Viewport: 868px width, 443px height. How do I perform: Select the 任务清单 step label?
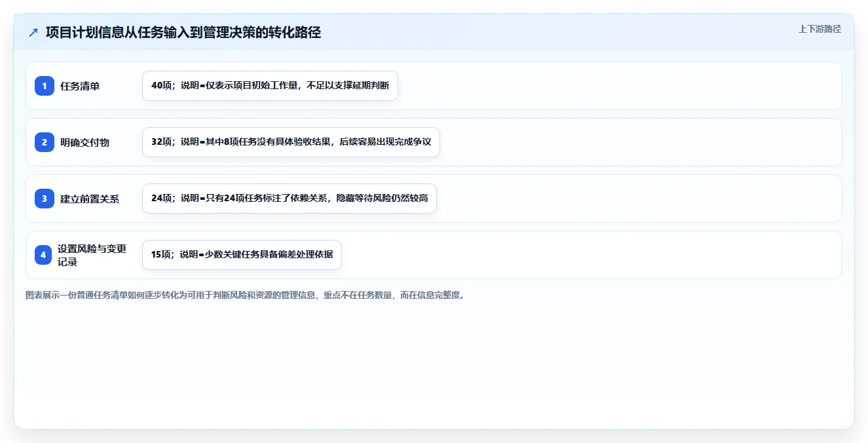(80, 86)
